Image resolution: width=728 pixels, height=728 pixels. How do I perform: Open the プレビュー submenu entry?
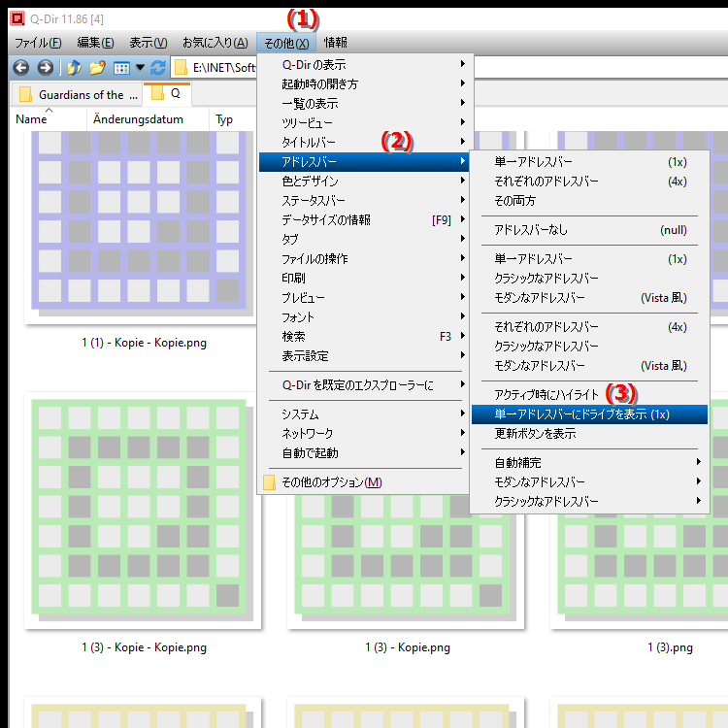pyautogui.click(x=364, y=298)
